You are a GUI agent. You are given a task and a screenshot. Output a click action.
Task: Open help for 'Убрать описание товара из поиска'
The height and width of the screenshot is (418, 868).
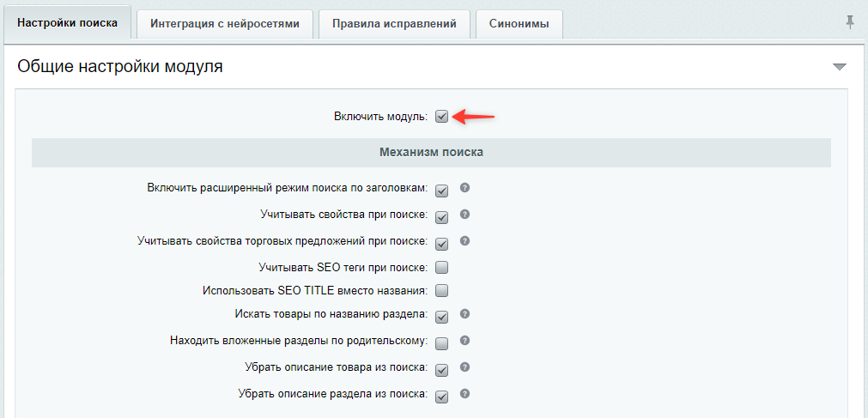point(465,367)
